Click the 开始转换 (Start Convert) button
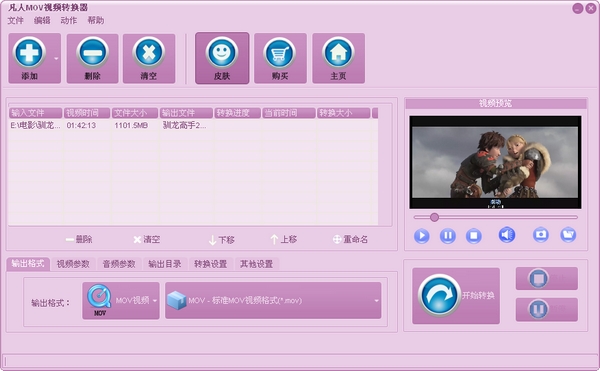Screen dimensions: 600x371 pyautogui.click(x=456, y=296)
